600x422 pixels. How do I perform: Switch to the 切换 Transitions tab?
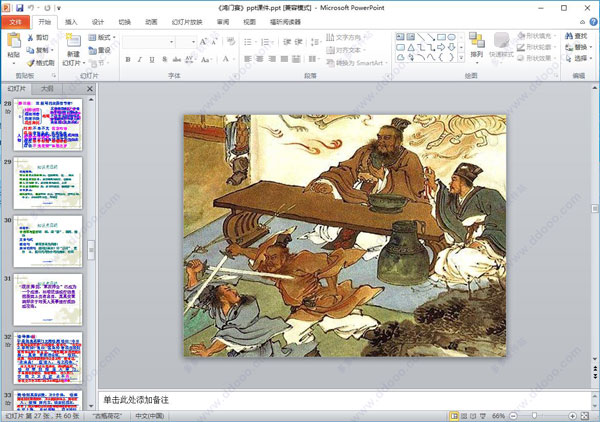[x=124, y=22]
